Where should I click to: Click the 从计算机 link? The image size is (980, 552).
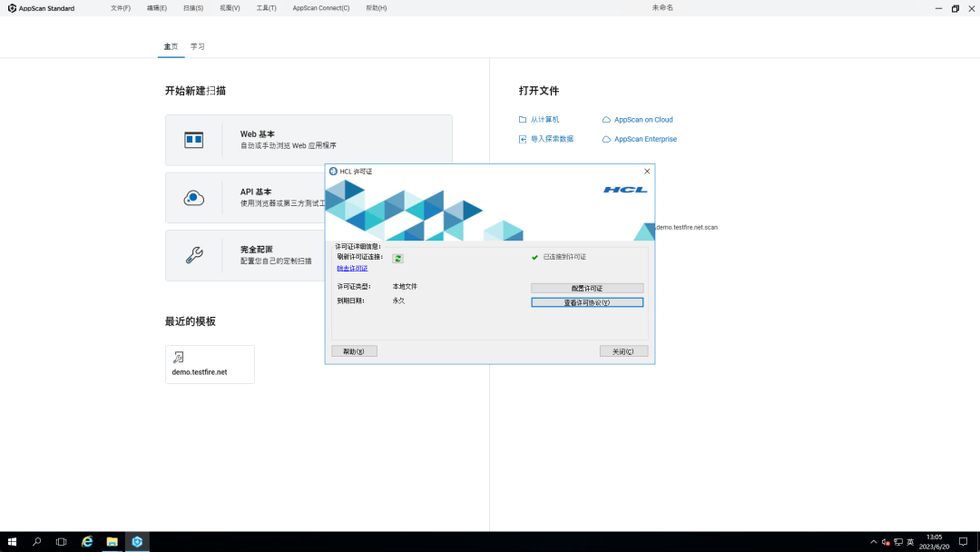pos(545,120)
